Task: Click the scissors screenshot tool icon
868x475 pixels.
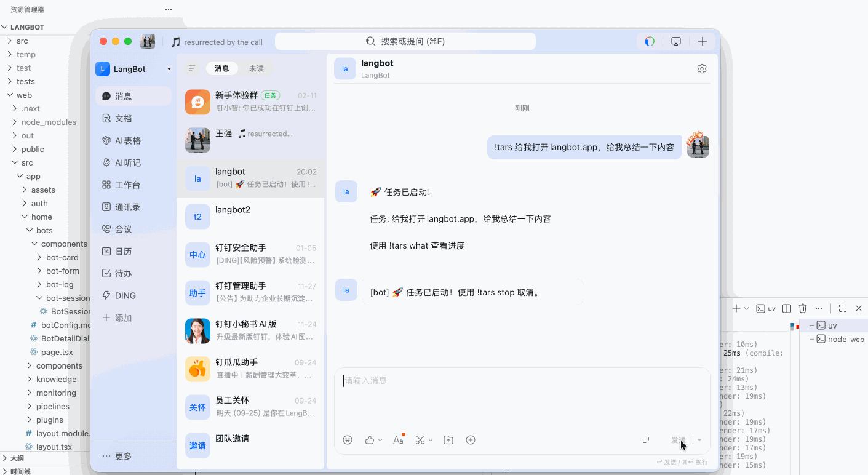Action: click(x=420, y=440)
